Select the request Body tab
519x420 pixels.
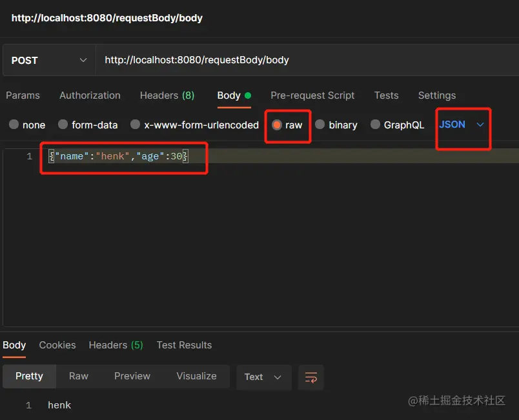click(234, 95)
